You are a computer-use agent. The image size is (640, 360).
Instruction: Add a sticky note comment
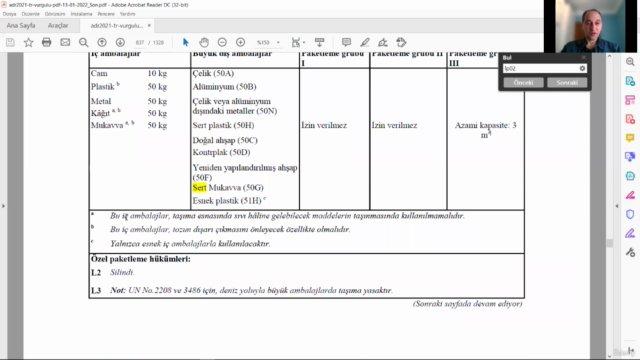pyautogui.click(x=346, y=42)
